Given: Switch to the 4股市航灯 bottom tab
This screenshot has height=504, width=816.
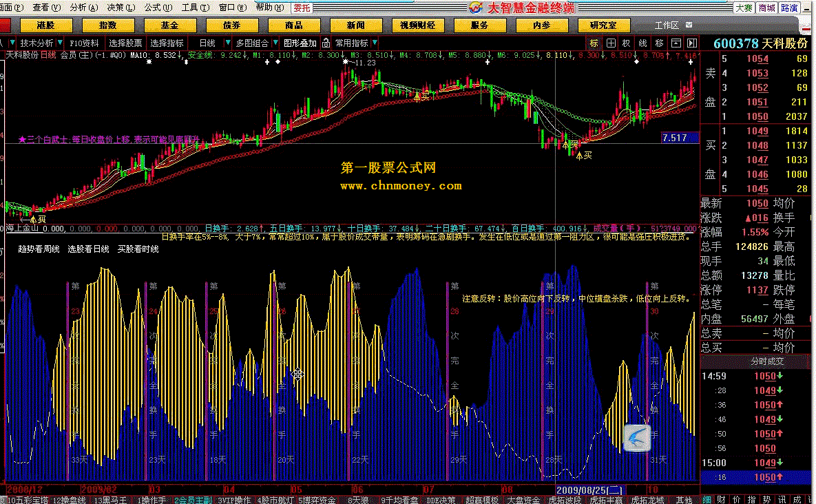Looking at the screenshot, I should click(x=275, y=500).
